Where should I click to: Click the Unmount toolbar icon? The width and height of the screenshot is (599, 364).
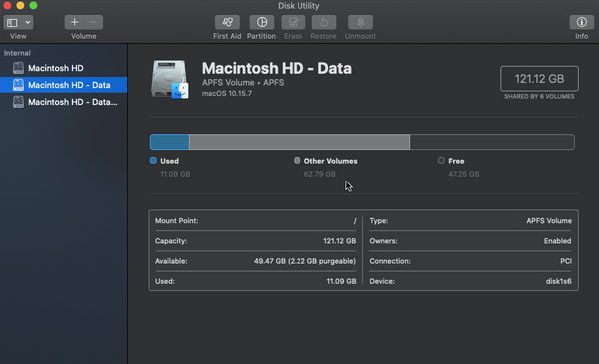click(360, 23)
